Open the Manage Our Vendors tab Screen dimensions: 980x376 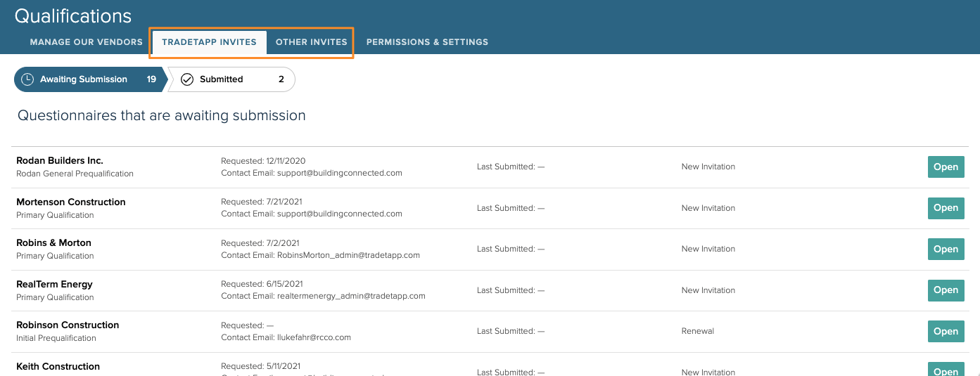86,42
